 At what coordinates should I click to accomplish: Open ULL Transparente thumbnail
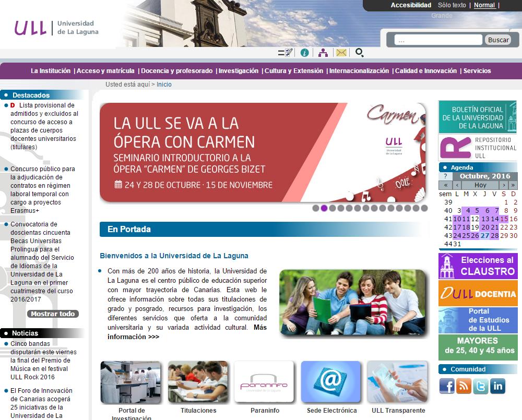[397, 382]
